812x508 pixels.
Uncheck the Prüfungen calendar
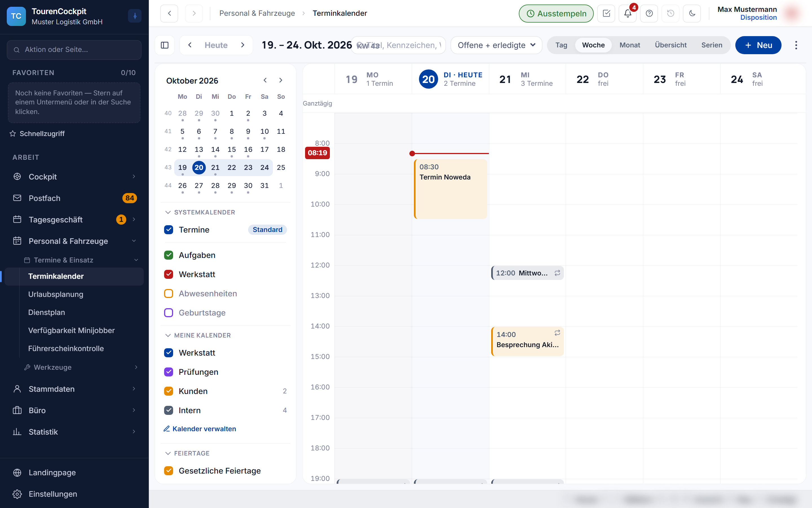tap(169, 372)
